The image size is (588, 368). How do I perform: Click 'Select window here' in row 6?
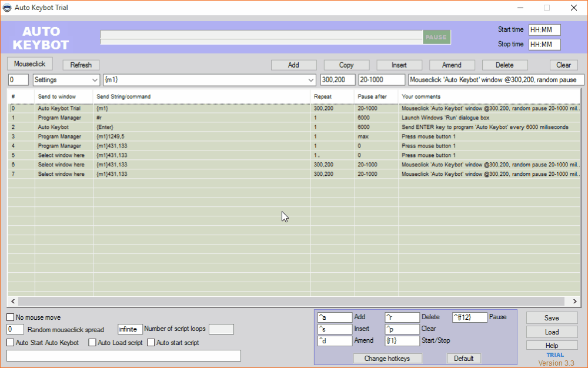61,165
